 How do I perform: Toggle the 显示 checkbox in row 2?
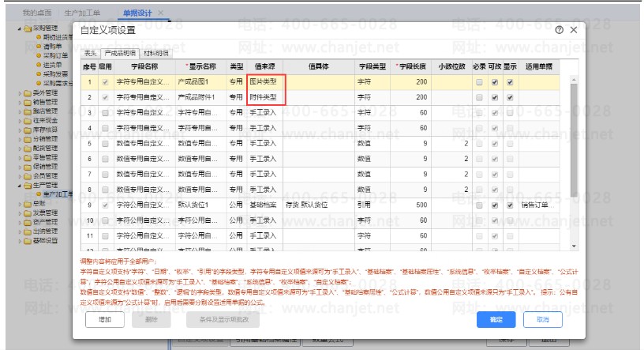pos(511,98)
